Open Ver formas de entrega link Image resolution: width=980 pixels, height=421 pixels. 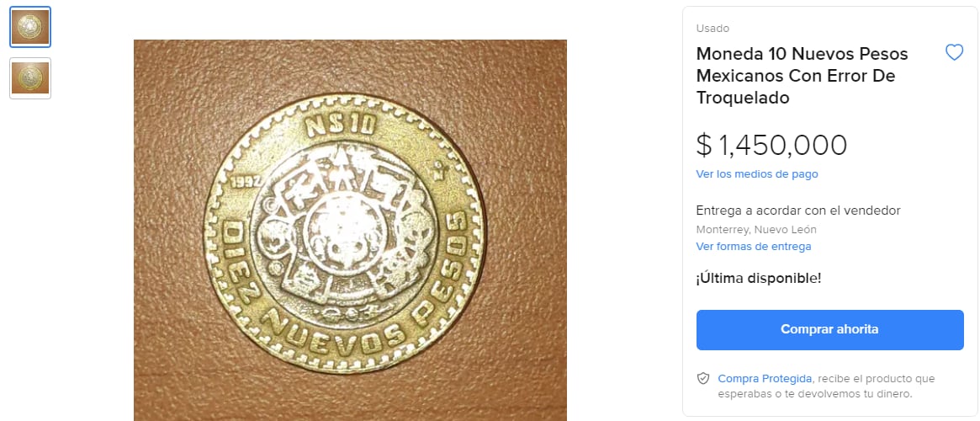(x=754, y=247)
